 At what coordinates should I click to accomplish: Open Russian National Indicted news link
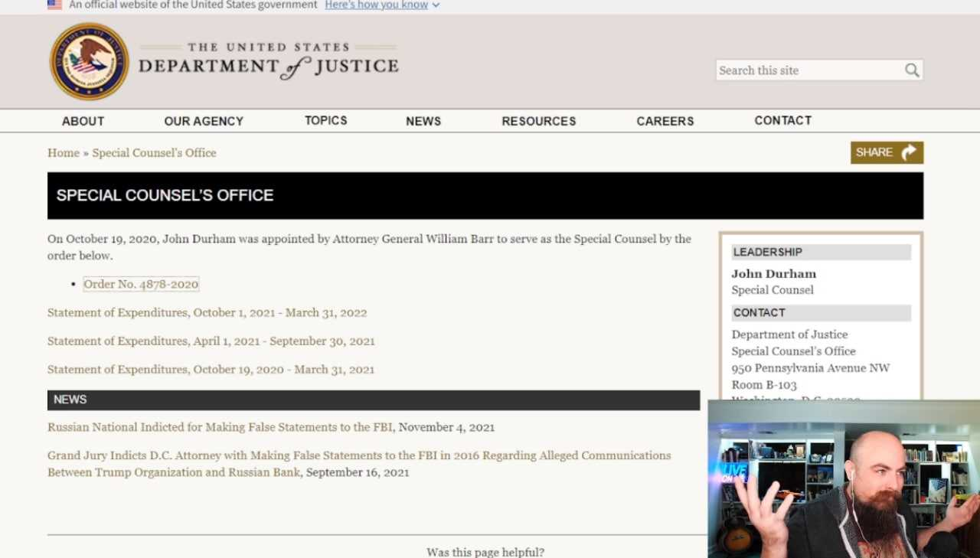[221, 427]
